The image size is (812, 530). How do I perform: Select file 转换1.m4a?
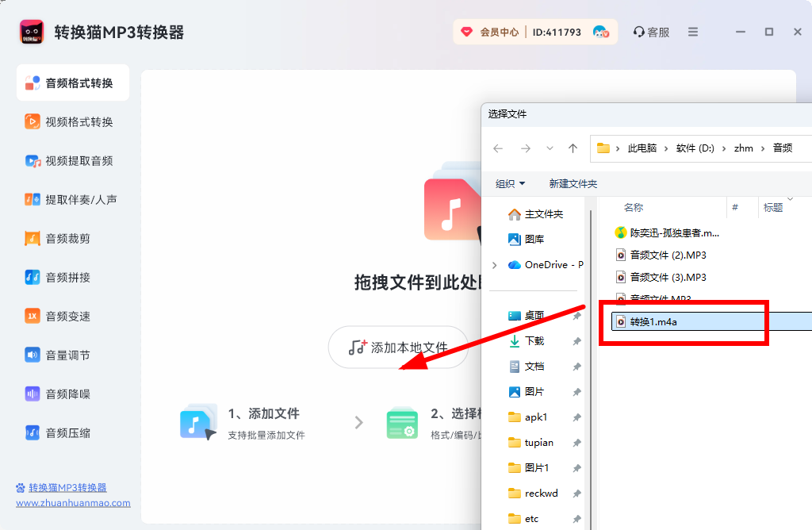(711, 322)
